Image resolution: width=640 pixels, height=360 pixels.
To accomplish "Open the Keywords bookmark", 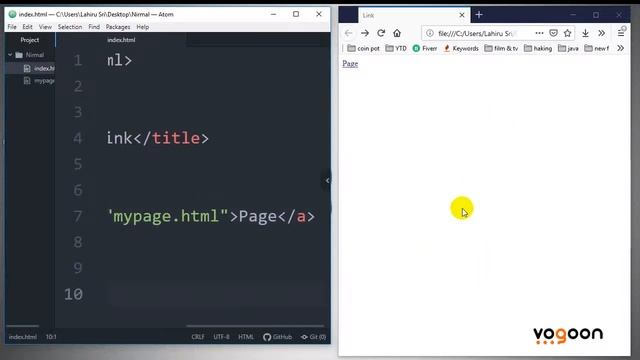I will [461, 48].
